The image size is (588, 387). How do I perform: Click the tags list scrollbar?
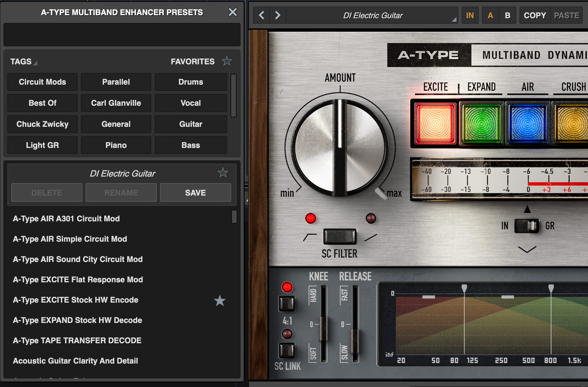234,95
